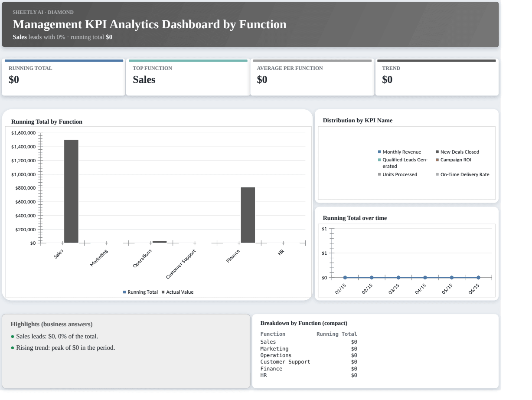Click the Campaign ROI legend swatch
This screenshot has width=532, height=400.
(437, 160)
